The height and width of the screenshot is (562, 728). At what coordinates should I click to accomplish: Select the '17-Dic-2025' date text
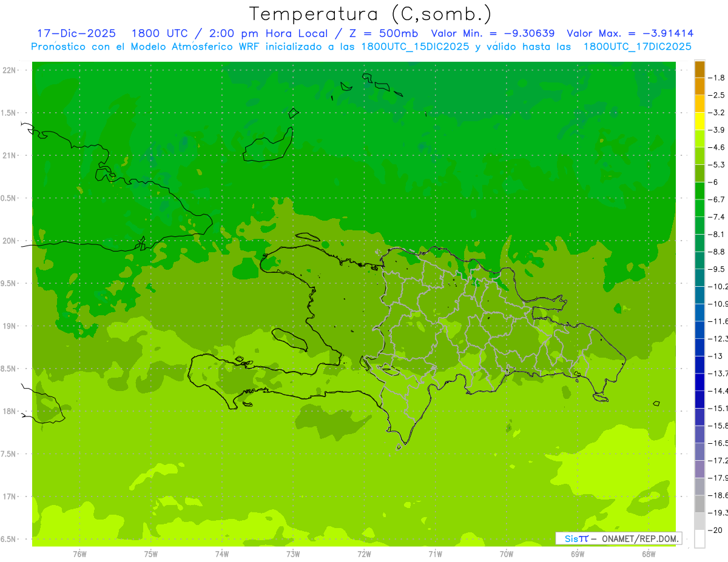(x=76, y=33)
